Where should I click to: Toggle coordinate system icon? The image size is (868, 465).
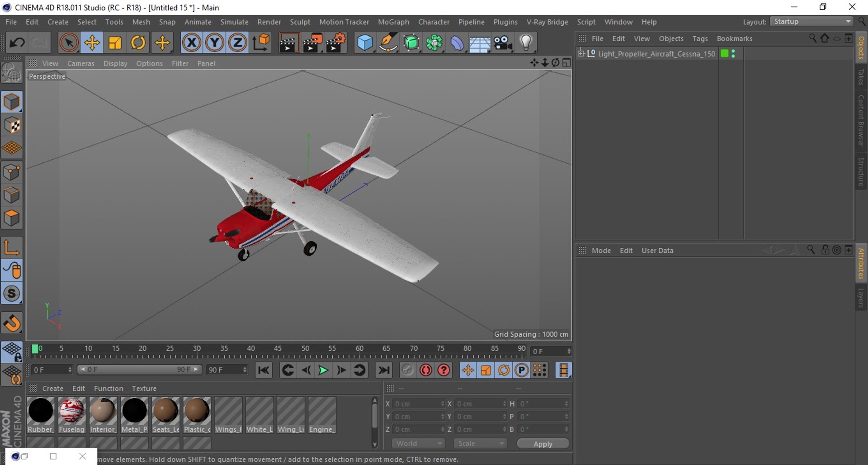pyautogui.click(x=261, y=43)
